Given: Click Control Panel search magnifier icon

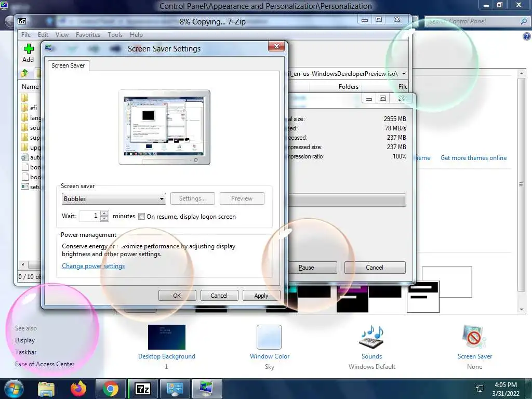Looking at the screenshot, I should pos(524,21).
